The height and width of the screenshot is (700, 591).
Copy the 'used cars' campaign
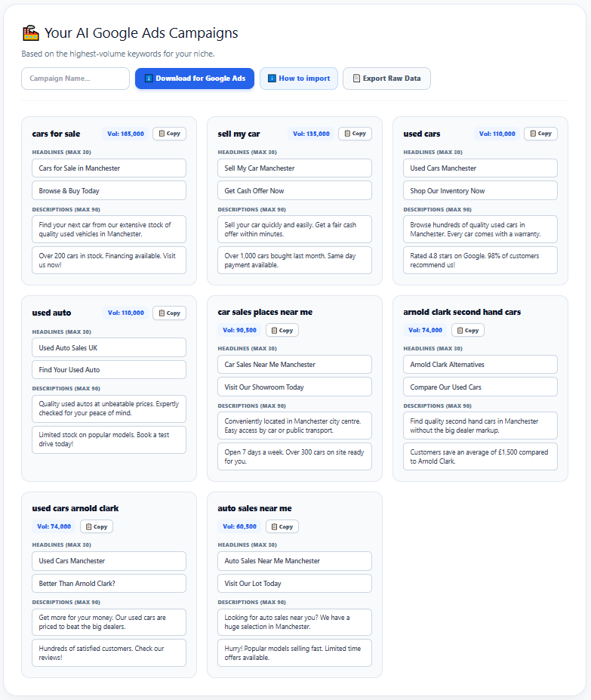(x=541, y=134)
